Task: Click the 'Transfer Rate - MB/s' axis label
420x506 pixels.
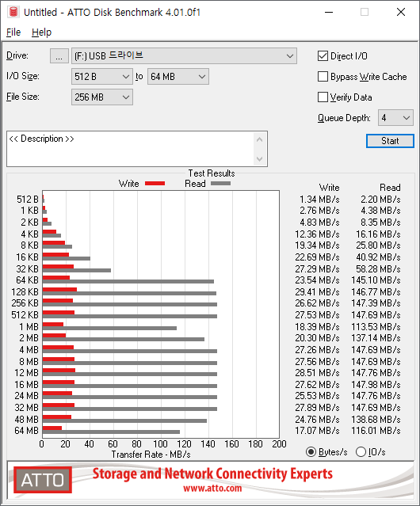Action: point(151,455)
